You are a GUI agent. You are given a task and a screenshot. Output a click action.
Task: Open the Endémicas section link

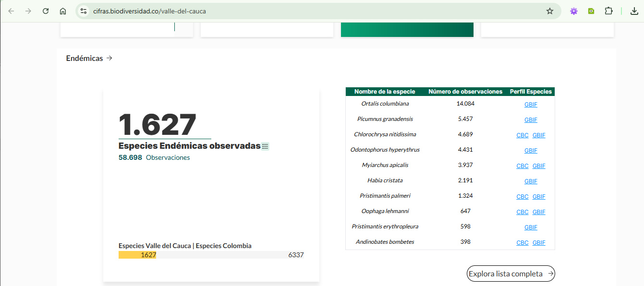(89, 58)
